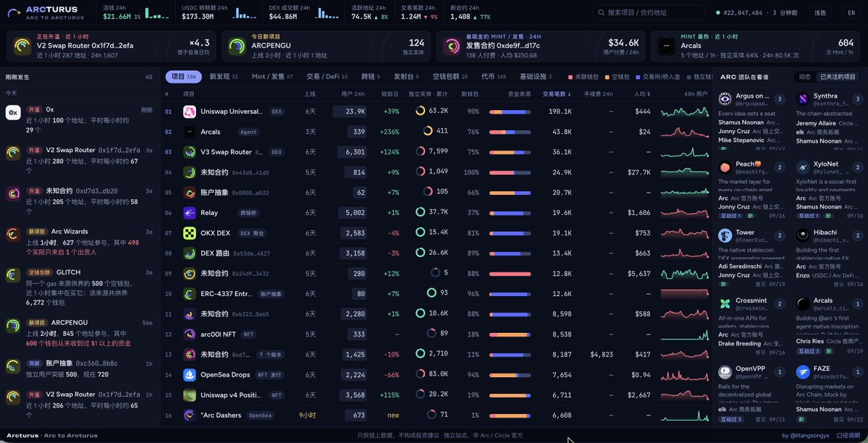This screenshot has width=868, height=443.
Task: Open the 基础设施 tab
Action: [x=536, y=77]
